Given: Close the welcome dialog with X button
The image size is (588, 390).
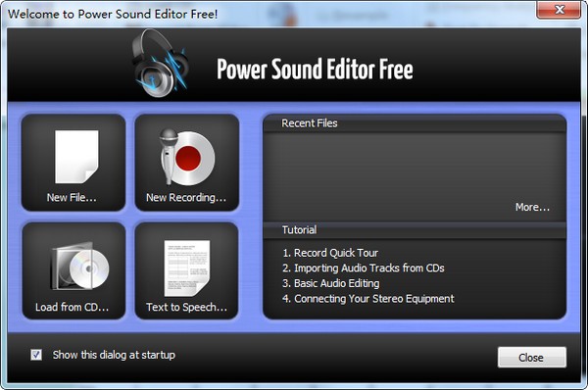Looking at the screenshot, I should click(560, 10).
